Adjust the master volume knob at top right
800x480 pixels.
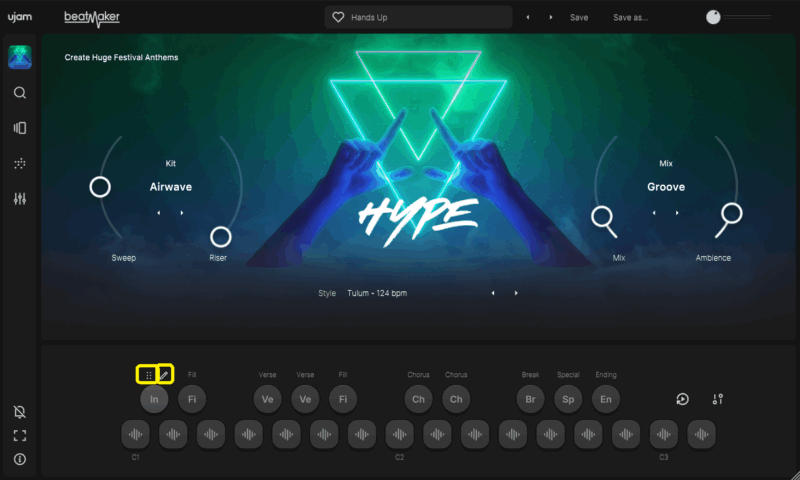coord(713,17)
